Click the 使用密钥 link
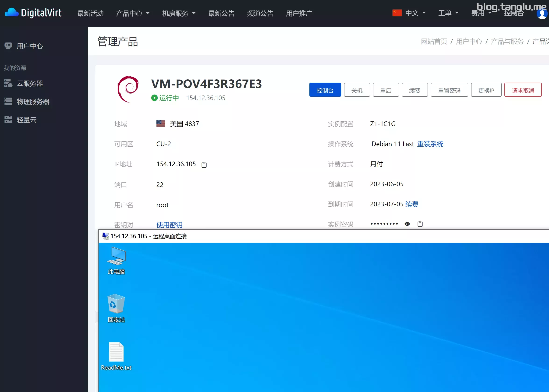This screenshot has height=392, width=549. pyautogui.click(x=169, y=224)
